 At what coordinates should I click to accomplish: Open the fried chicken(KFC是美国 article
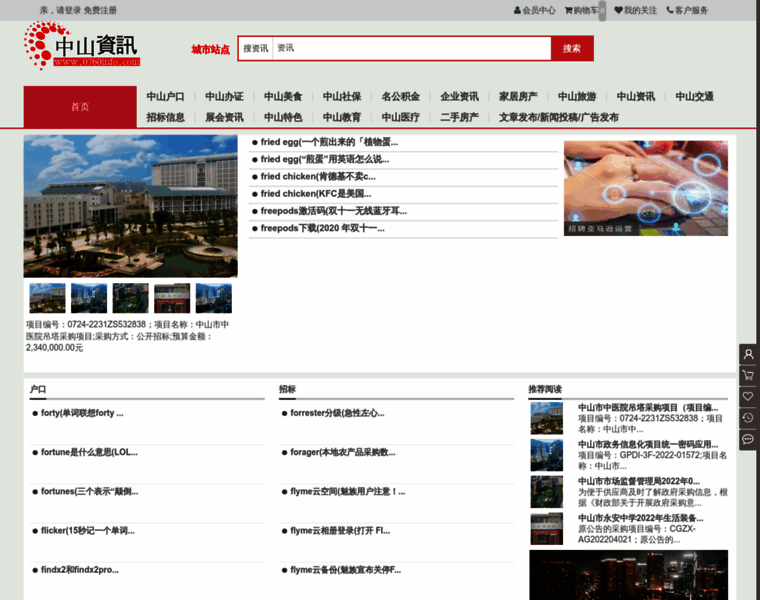(x=316, y=194)
